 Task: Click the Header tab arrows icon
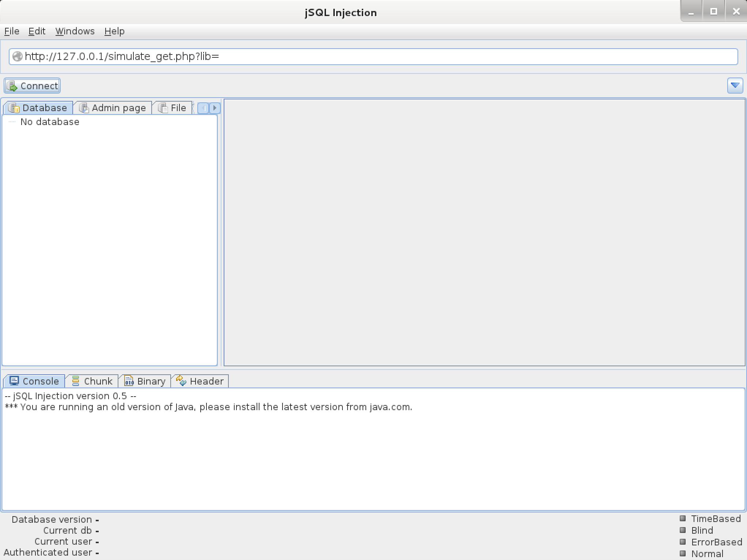click(181, 381)
